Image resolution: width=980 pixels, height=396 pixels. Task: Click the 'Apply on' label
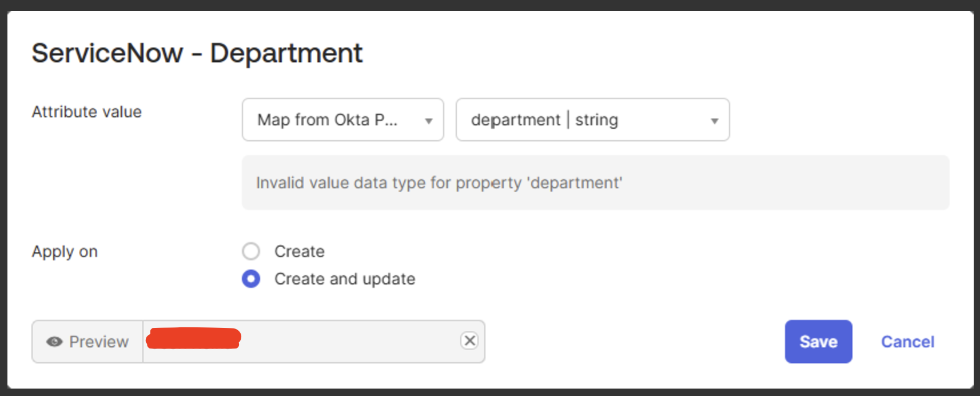[65, 252]
